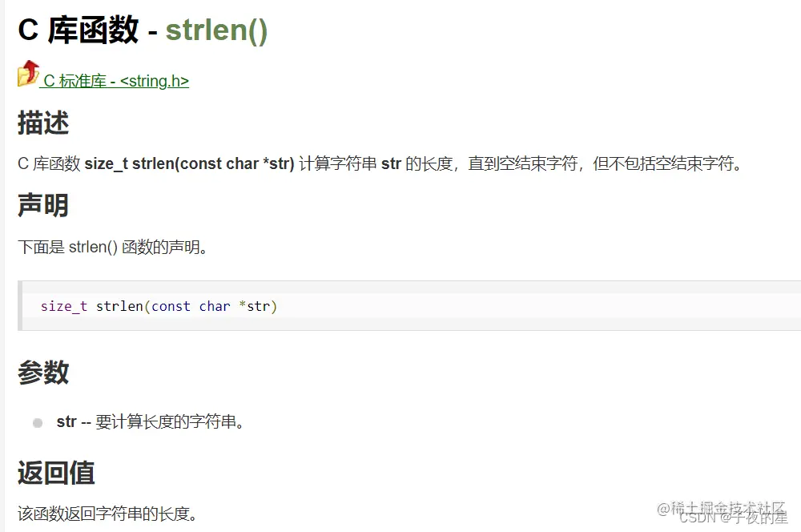Image resolution: width=801 pixels, height=532 pixels.
Task: Click the C 库函数 title text
Action: tap(78, 30)
